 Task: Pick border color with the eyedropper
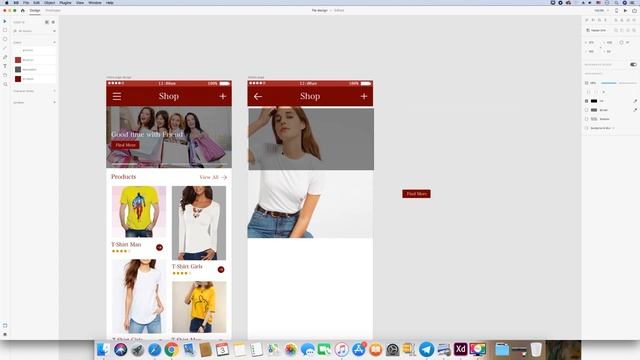point(635,110)
